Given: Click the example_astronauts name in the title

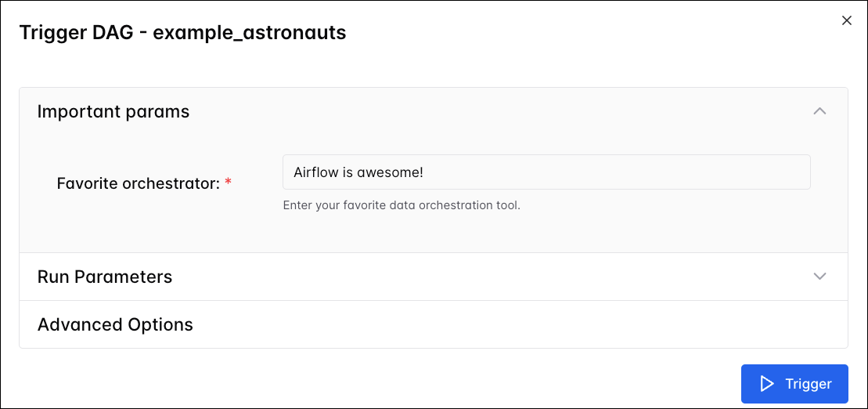Looking at the screenshot, I should pyautogui.click(x=249, y=32).
